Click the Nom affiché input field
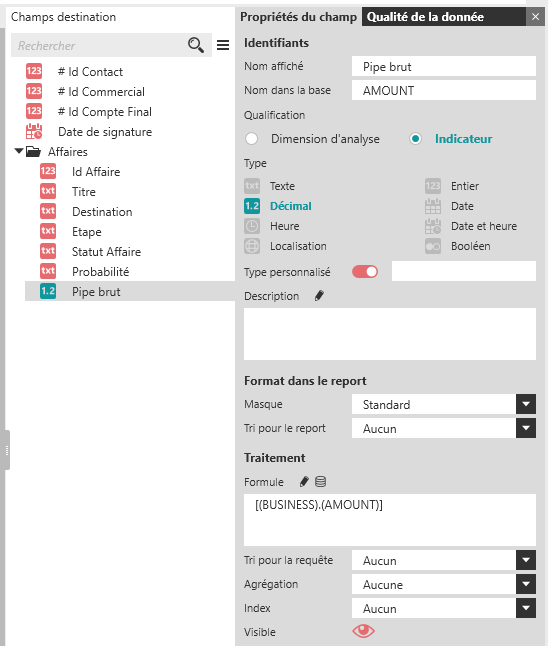The height and width of the screenshot is (646, 548). point(444,66)
